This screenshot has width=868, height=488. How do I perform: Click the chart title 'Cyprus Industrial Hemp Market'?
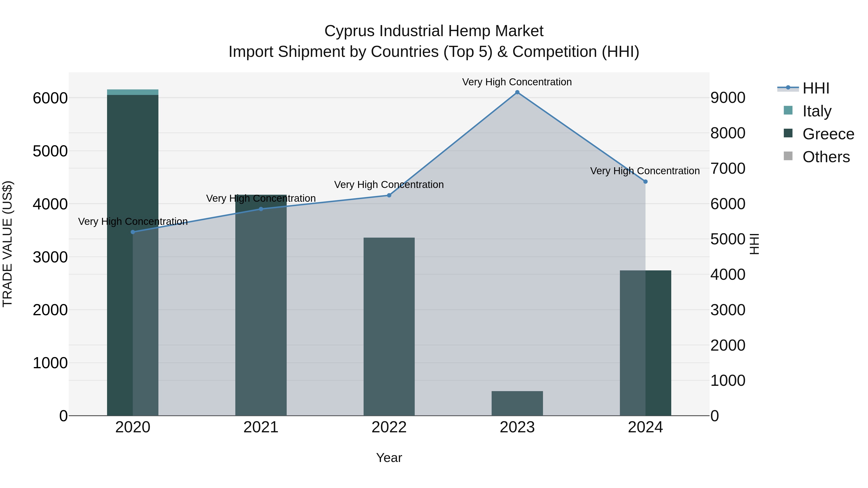pos(434,31)
